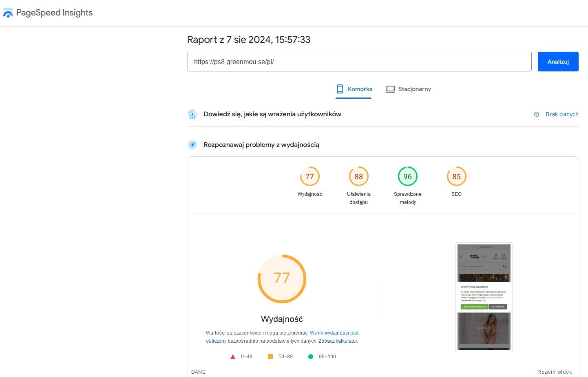Switch to the Stacjonarny tab
The image size is (588, 377).
[409, 89]
